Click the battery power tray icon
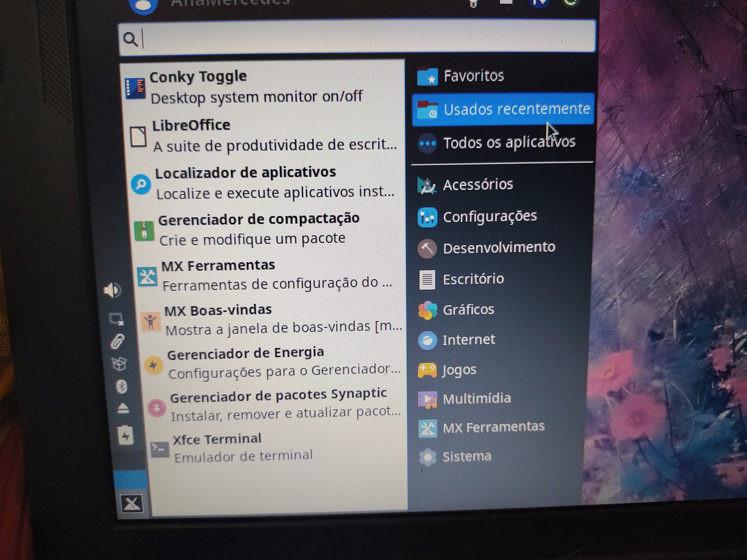This screenshot has height=560, width=747. pyautogui.click(x=125, y=435)
